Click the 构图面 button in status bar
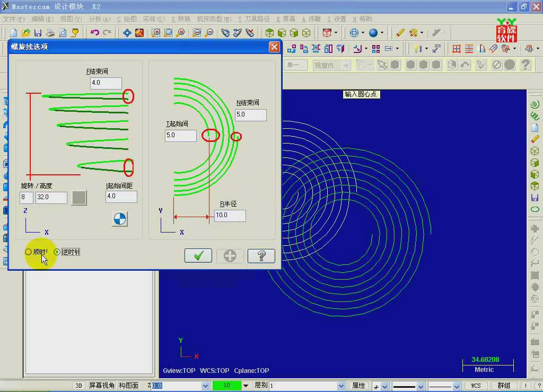 tap(128, 386)
